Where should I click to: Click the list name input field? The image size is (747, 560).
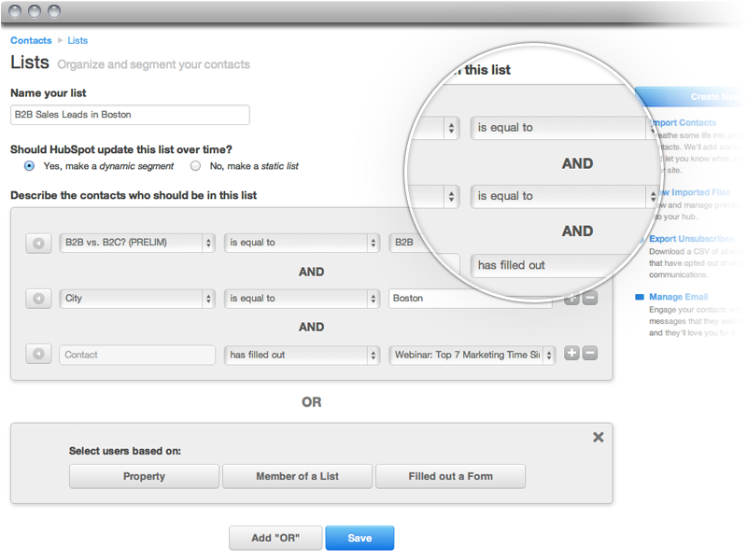pos(130,115)
